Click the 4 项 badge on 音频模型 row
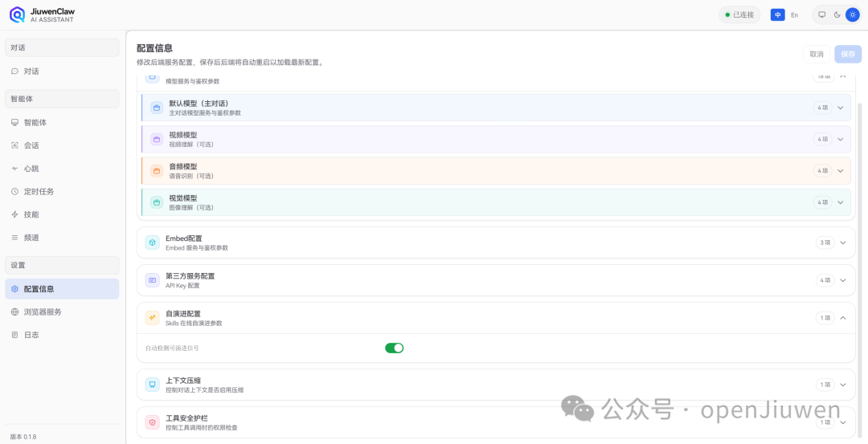 tap(823, 171)
